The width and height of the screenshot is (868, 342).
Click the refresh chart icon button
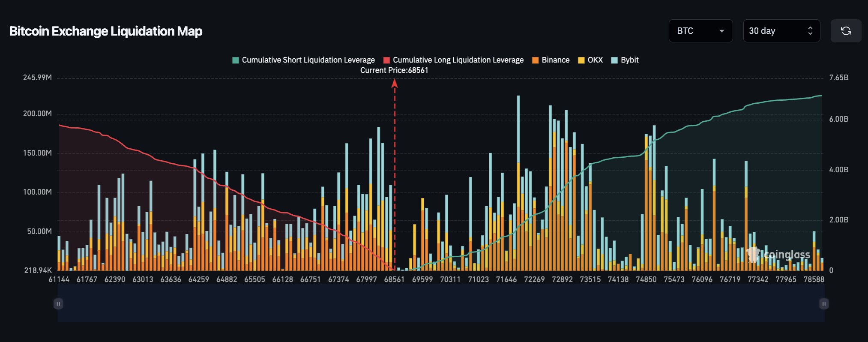(x=846, y=31)
